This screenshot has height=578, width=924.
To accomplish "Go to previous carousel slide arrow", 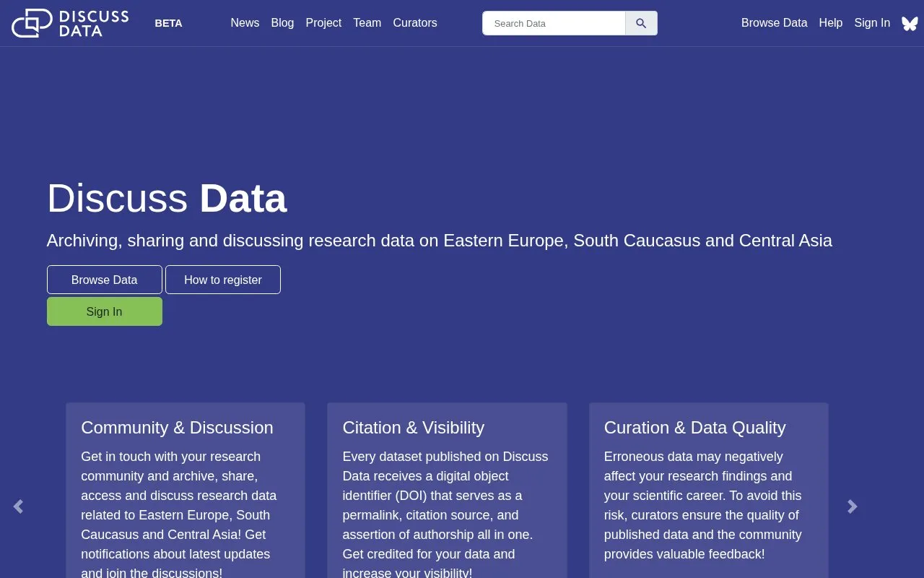I will (x=19, y=507).
